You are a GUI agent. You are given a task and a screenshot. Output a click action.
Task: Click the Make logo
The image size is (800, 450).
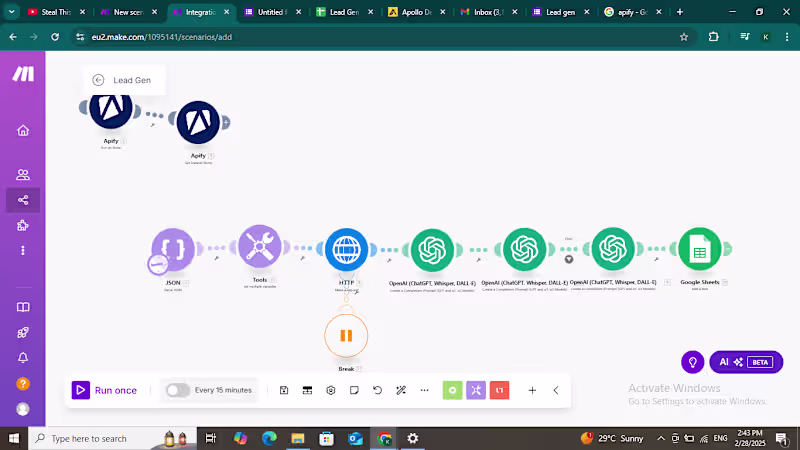click(x=23, y=74)
